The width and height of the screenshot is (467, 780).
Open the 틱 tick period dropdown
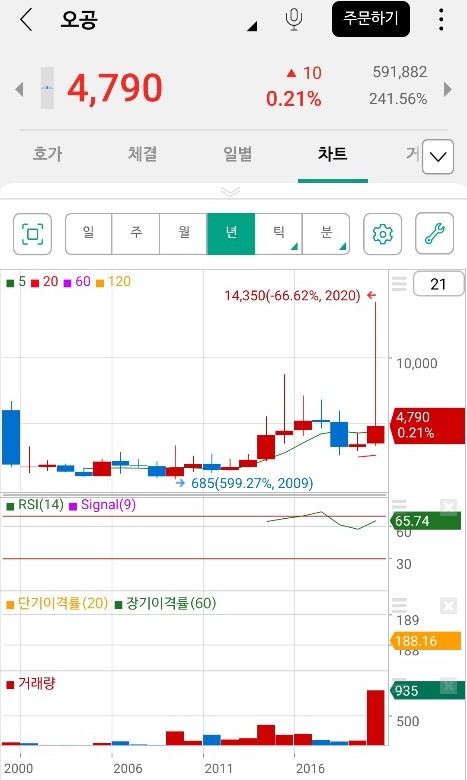click(x=279, y=233)
